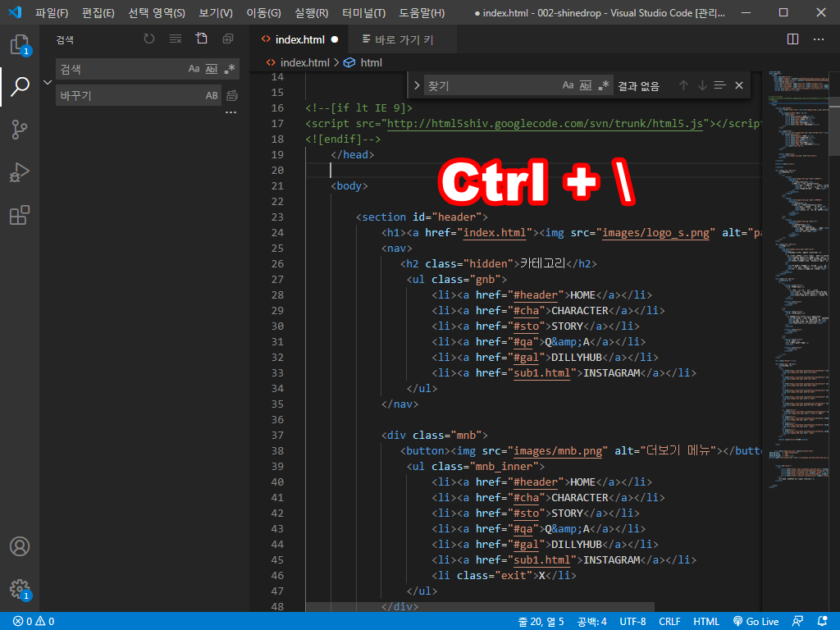Clear search results icon

coord(176,39)
